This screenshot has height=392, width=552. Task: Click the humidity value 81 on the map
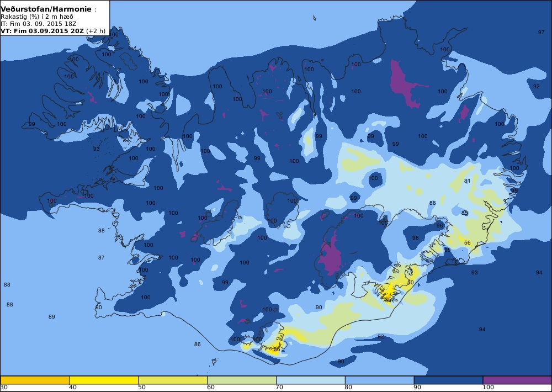[x=467, y=181]
